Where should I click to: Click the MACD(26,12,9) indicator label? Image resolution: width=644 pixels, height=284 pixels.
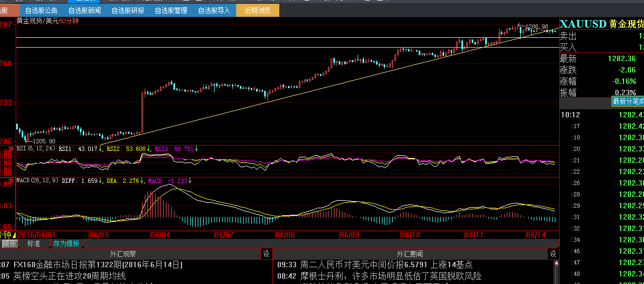38,181
